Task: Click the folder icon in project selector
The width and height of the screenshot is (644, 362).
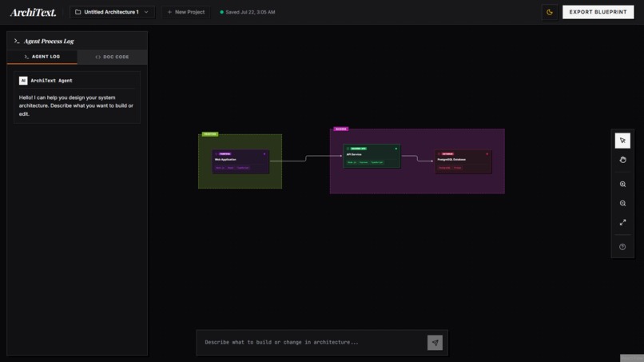Action: [x=78, y=12]
